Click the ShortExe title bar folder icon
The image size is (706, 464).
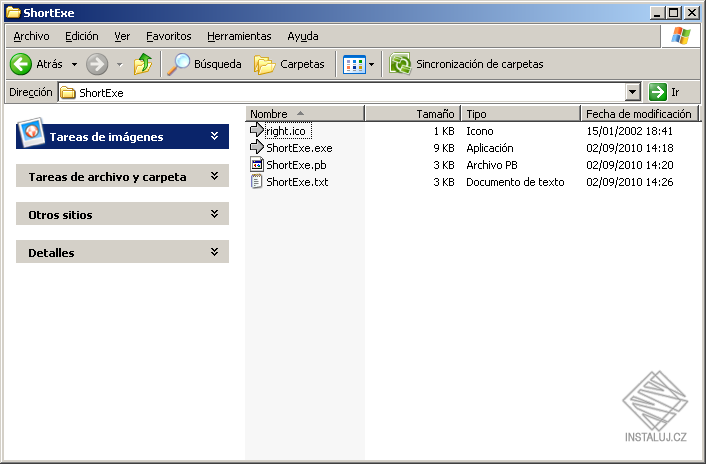[x=13, y=12]
